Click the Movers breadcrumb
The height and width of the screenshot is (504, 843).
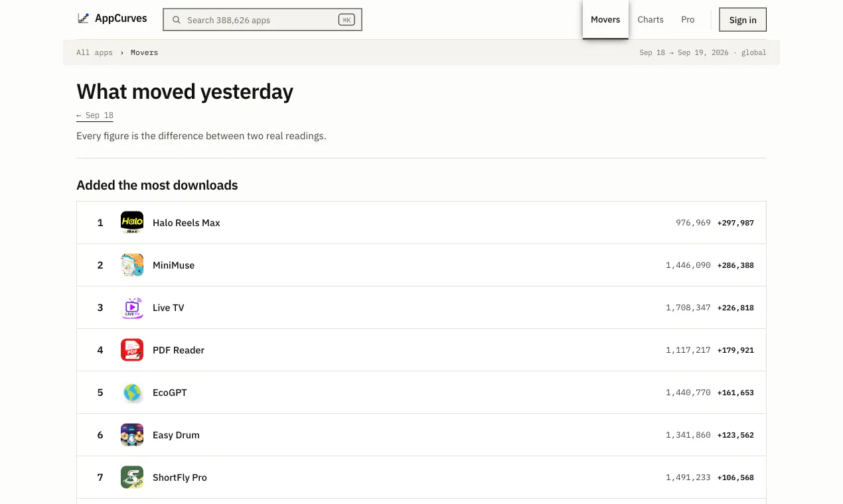pos(144,52)
